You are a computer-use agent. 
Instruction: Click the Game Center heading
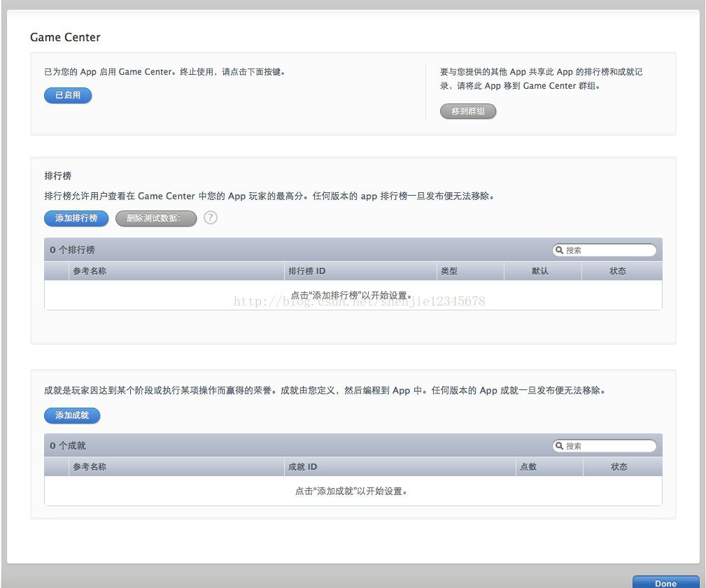[65, 37]
